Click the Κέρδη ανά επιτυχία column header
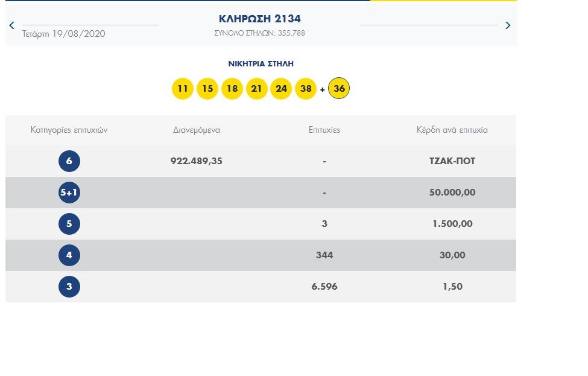Viewport: 588px width, 376px height. [x=452, y=130]
